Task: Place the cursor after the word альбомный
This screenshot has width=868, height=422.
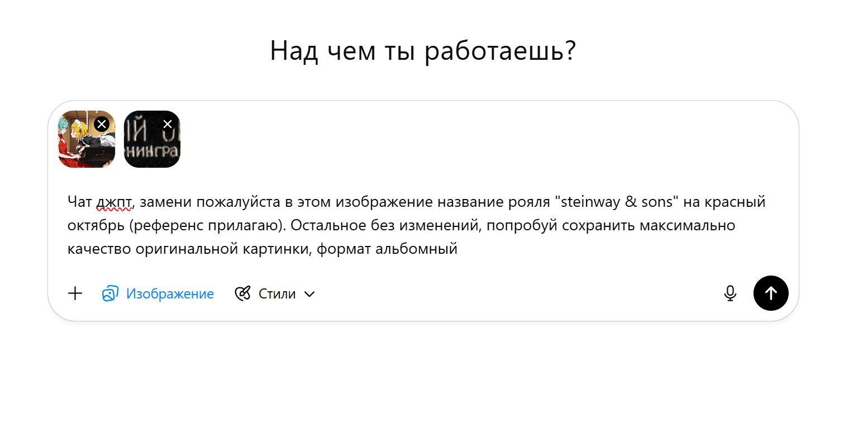Action: (x=458, y=249)
